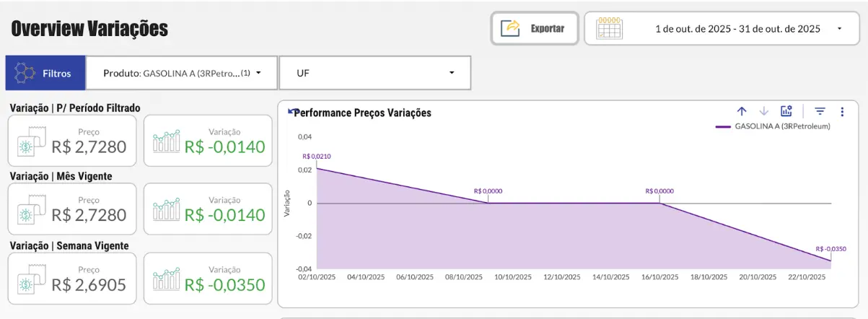The image size is (868, 319).
Task: Click the R$ 0,0210 data label on chart
Action: [317, 156]
